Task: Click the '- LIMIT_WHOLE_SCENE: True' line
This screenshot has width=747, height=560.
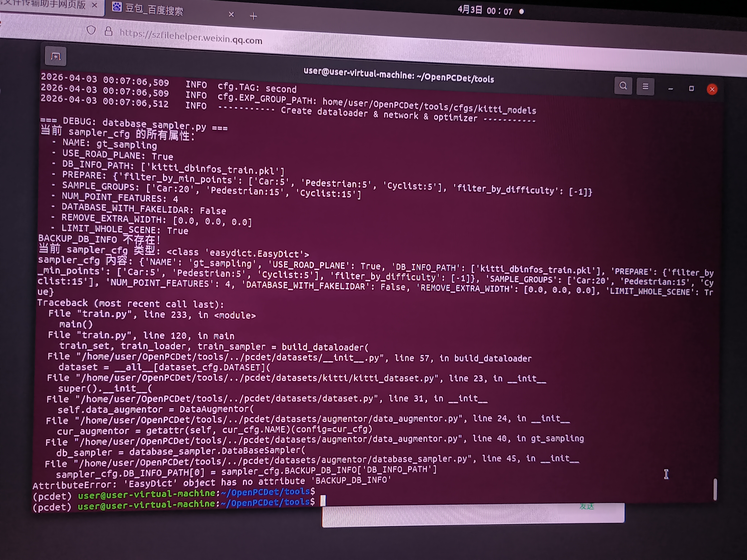Action: pyautogui.click(x=120, y=230)
